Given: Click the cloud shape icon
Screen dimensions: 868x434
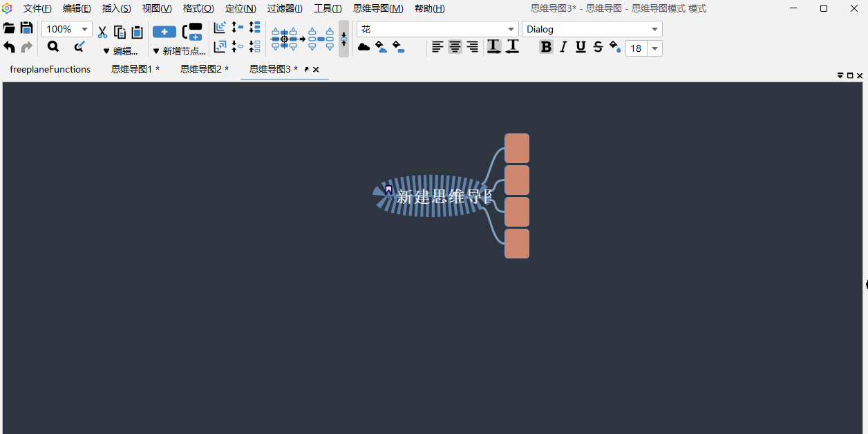Looking at the screenshot, I should 364,47.
